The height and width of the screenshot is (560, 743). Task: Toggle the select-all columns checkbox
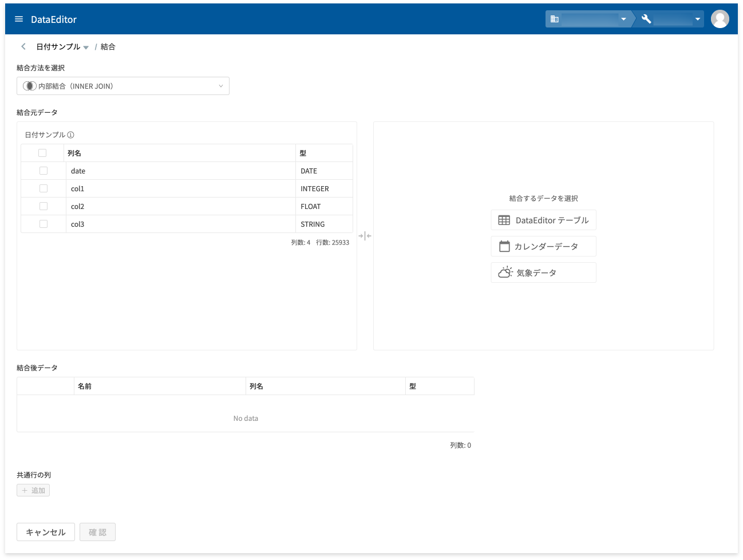click(x=42, y=153)
